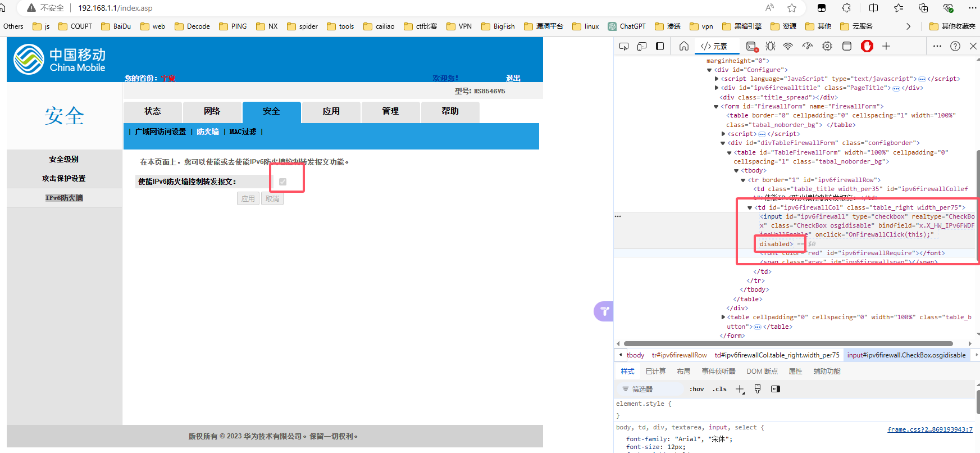Screen dimensions: 980x453
Task: Open the Memory chip icon in DevTools
Action: [x=827, y=46]
